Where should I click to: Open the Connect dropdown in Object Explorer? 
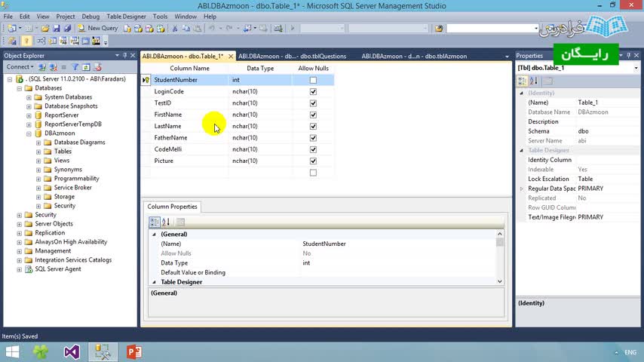pyautogui.click(x=20, y=66)
